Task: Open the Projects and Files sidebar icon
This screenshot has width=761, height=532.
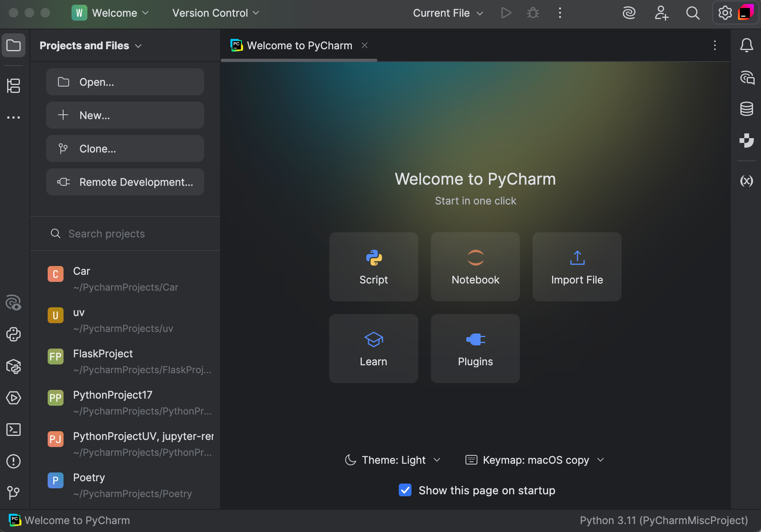Action: click(x=14, y=45)
